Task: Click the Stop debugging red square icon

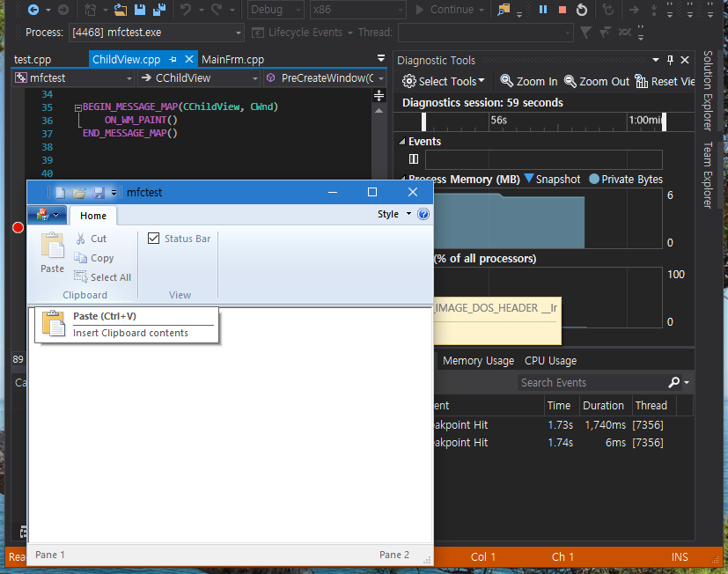Action: click(x=563, y=10)
